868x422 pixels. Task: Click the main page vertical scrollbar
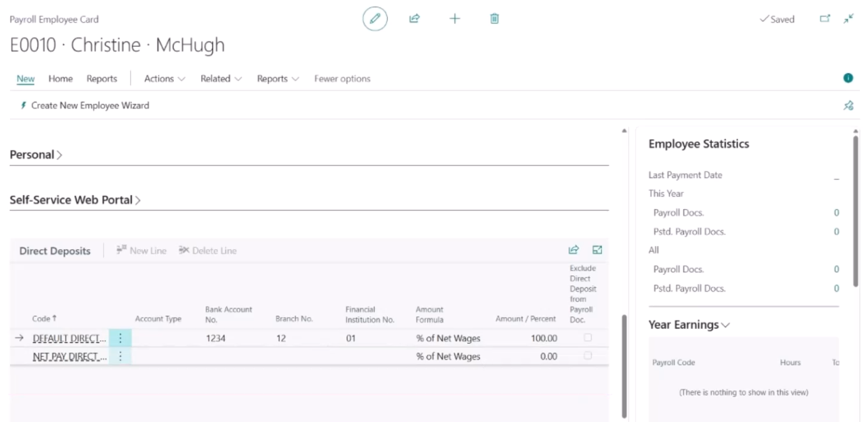(624, 366)
